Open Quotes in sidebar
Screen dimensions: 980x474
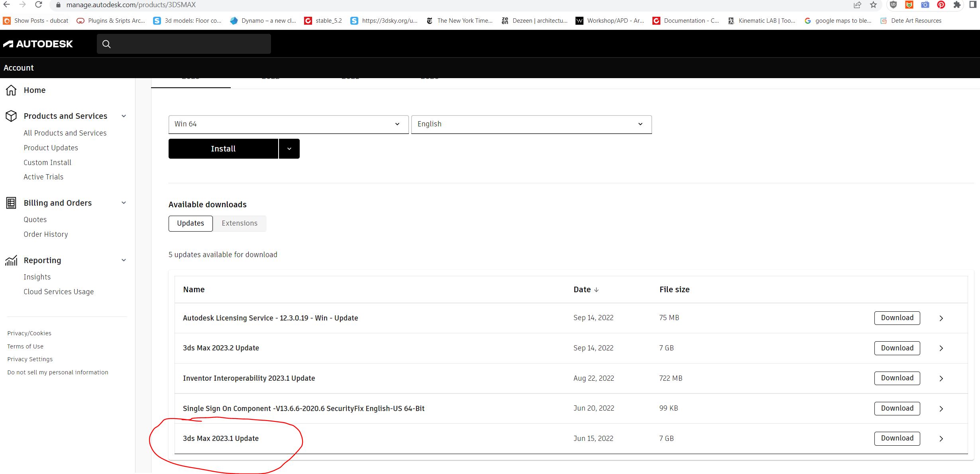(35, 220)
